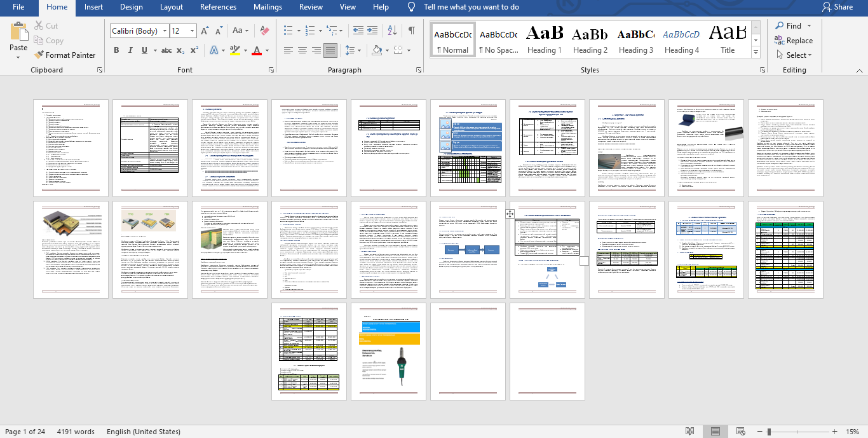The height and width of the screenshot is (438, 868).
Task: Toggle Bold formatting
Action: point(116,50)
